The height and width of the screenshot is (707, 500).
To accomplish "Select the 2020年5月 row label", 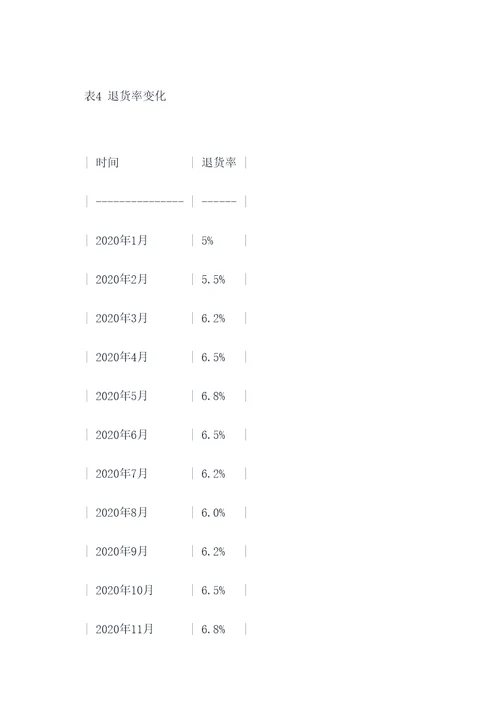I will 121,395.
